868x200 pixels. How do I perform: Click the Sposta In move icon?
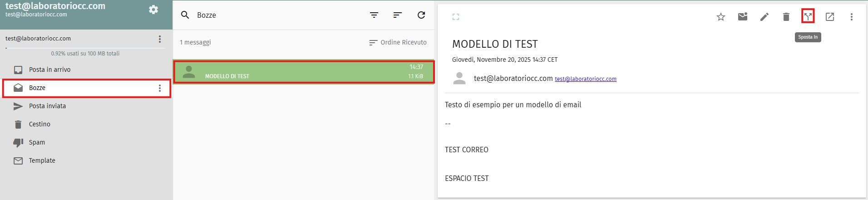click(x=808, y=16)
